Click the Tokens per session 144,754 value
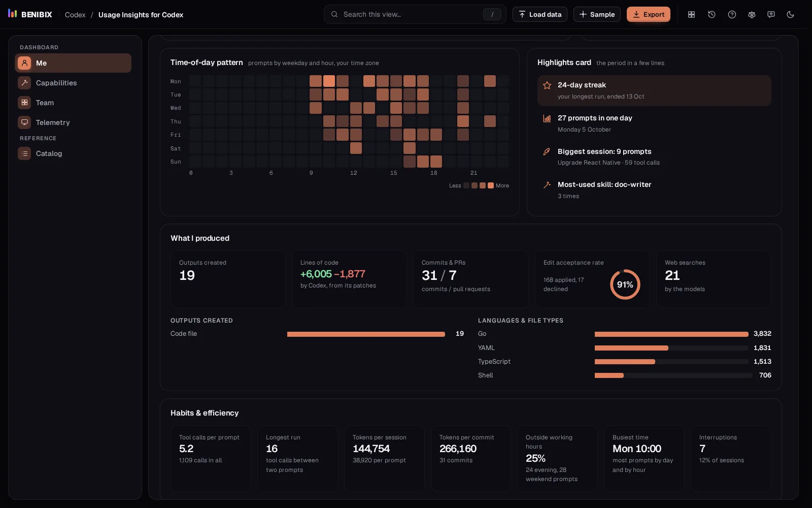 coord(371,449)
